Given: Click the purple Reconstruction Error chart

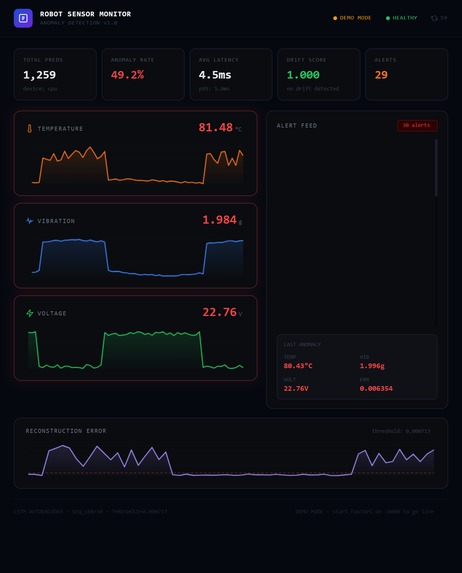Looking at the screenshot, I should [231, 460].
